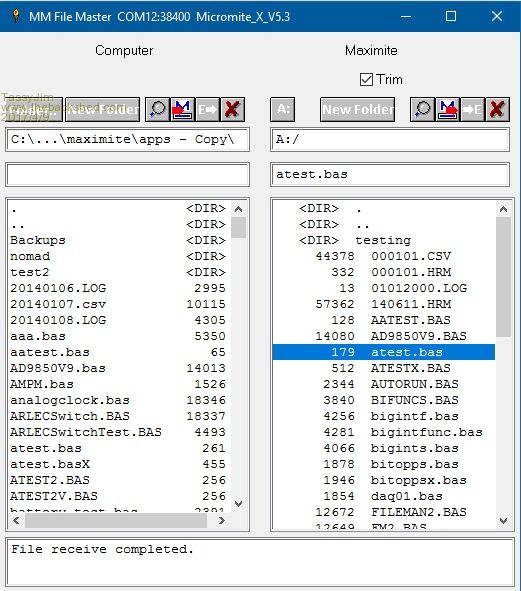This screenshot has height=591, width=521.
Task: Click the Maximite-side New Folder button
Action: [x=357, y=109]
